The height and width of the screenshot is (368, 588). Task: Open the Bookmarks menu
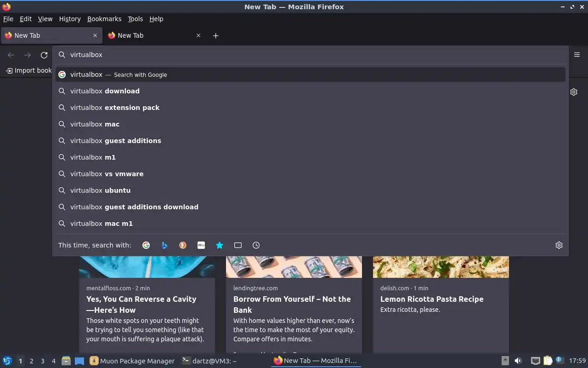tap(104, 19)
